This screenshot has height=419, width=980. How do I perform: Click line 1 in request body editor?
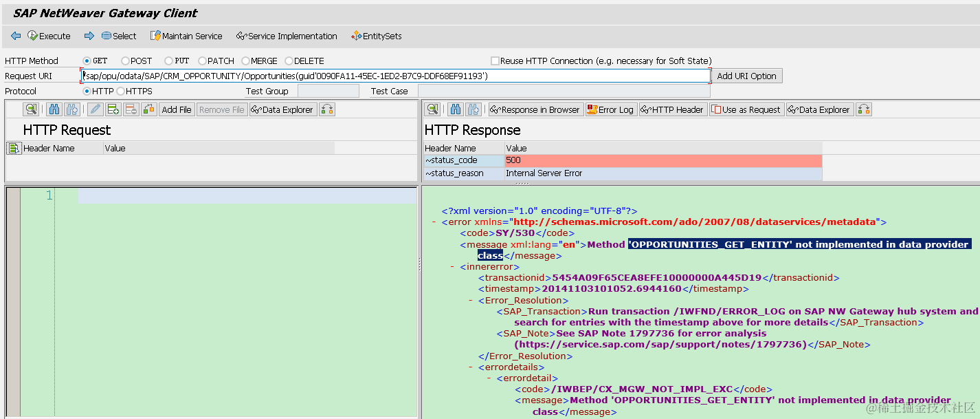tap(247, 196)
